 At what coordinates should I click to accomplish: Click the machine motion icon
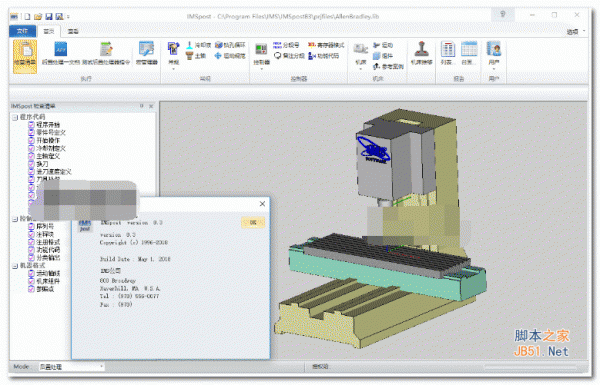377,45
